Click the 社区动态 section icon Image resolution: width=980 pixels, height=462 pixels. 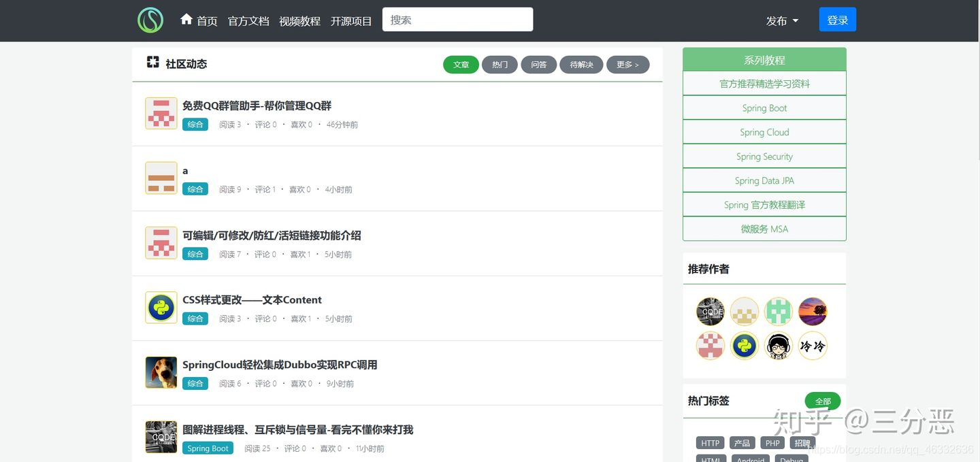click(x=153, y=63)
